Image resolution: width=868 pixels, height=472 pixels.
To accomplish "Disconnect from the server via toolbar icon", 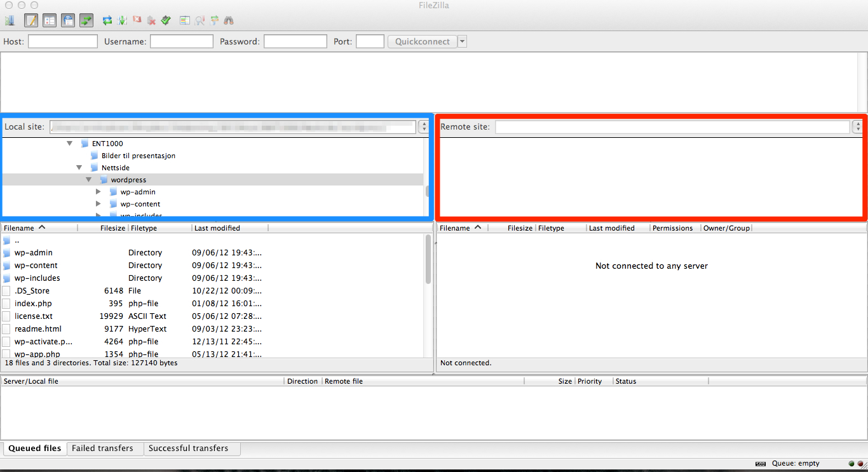I will (151, 20).
